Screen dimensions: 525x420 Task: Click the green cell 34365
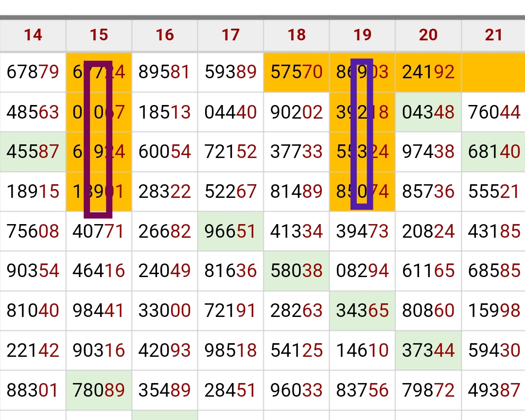pos(362,311)
